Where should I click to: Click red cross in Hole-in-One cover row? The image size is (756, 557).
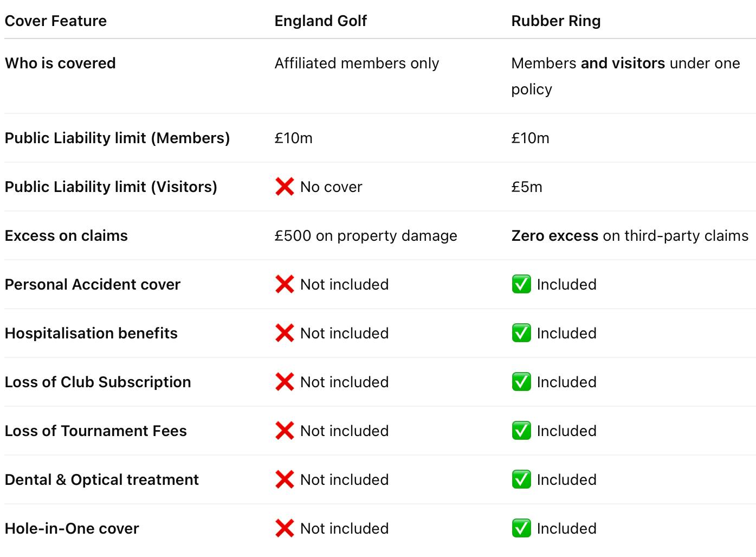tap(285, 528)
